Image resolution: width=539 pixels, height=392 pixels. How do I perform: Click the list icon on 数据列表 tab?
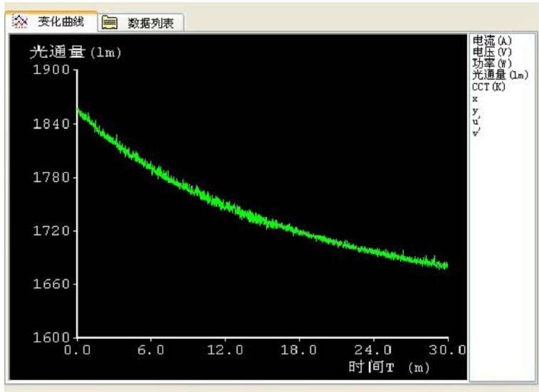click(x=110, y=23)
